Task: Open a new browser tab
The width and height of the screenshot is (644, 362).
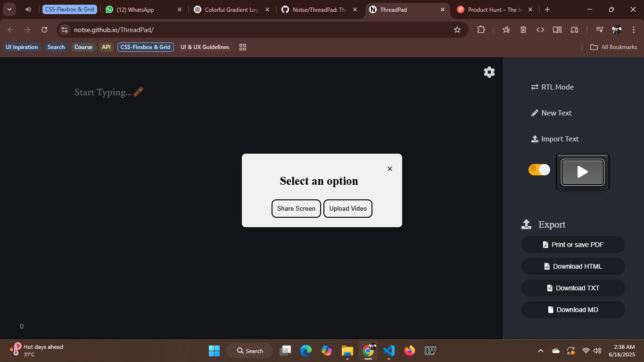Action: [x=547, y=9]
